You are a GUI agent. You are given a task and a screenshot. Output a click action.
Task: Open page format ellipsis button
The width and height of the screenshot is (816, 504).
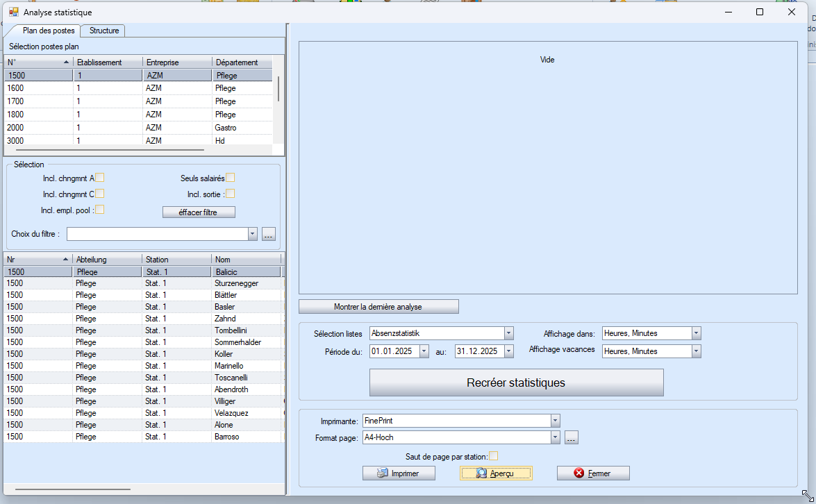(x=571, y=438)
